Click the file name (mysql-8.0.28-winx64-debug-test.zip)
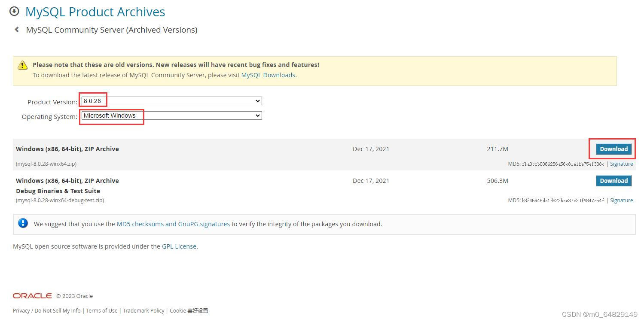Screen dimensions: 644x322 point(60,200)
